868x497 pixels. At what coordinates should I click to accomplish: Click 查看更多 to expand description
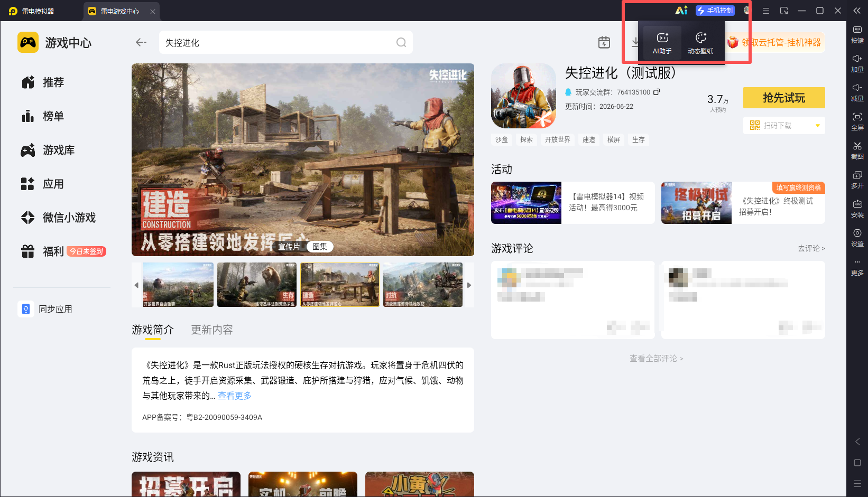[x=235, y=396]
